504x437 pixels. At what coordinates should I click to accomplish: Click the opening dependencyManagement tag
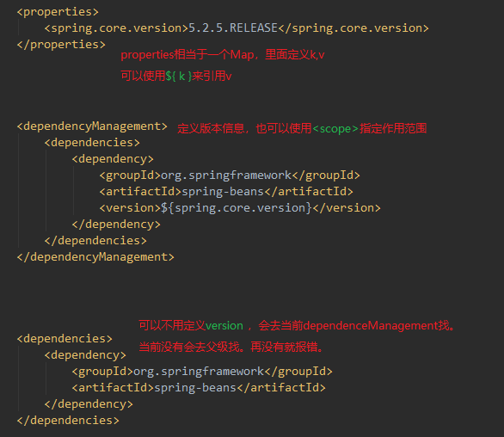pyautogui.click(x=92, y=126)
